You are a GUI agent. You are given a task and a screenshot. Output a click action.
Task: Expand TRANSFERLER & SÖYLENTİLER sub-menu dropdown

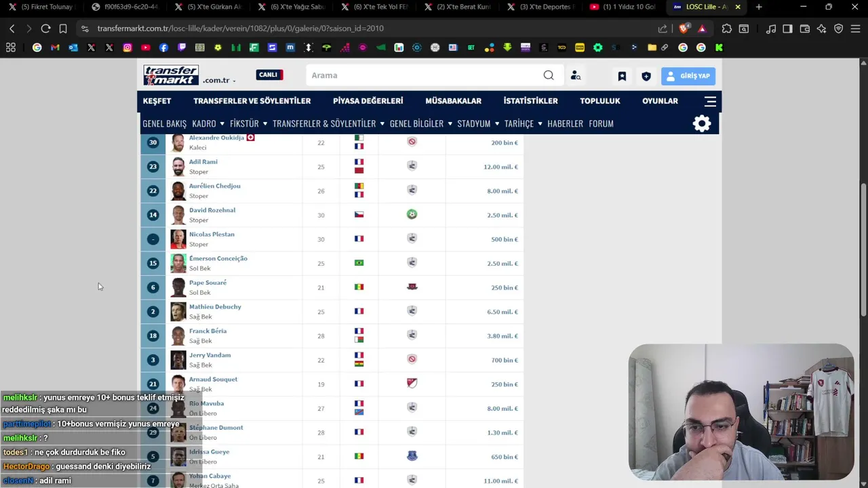click(382, 123)
